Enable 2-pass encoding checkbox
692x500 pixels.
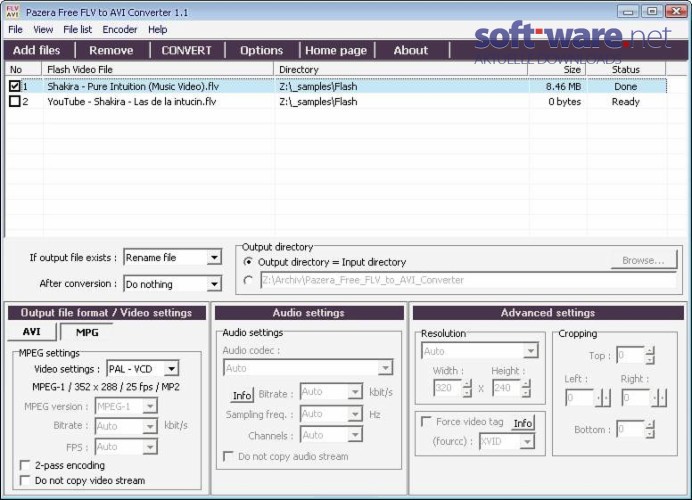(25, 465)
